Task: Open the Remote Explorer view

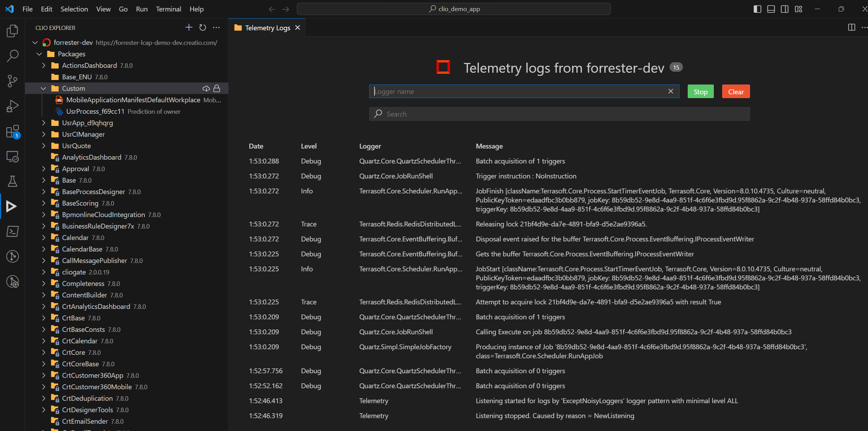Action: (13, 157)
